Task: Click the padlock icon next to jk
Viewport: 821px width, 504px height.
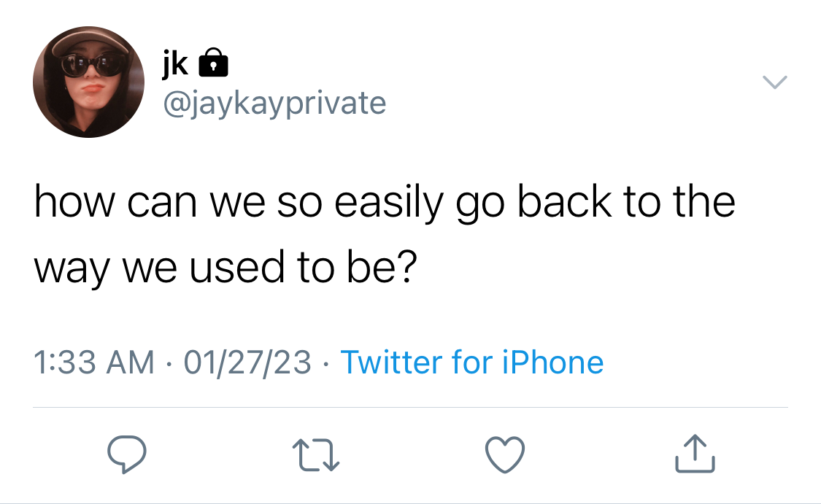Action: (213, 62)
